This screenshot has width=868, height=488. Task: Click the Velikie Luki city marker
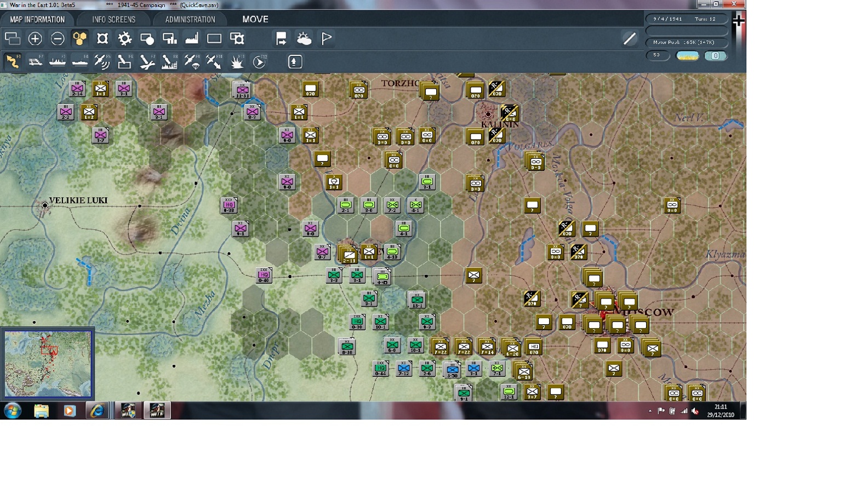[x=45, y=205]
